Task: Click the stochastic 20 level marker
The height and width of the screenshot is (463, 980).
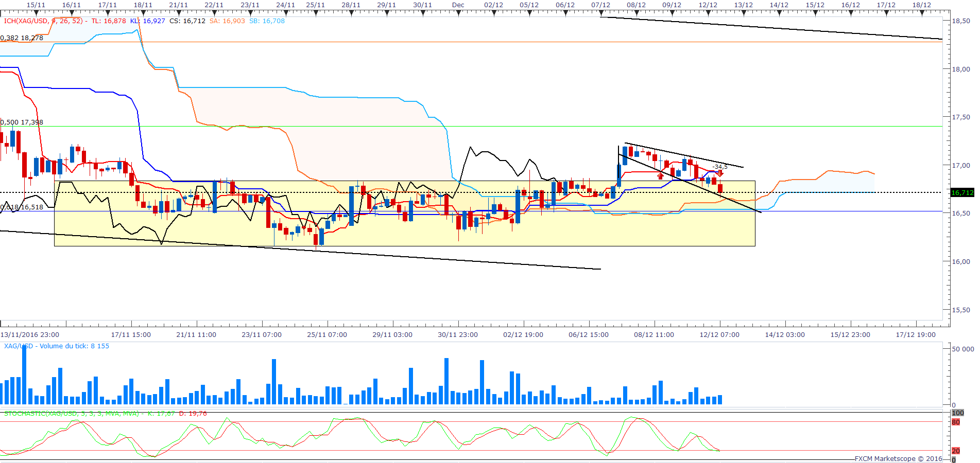Action: [x=956, y=451]
